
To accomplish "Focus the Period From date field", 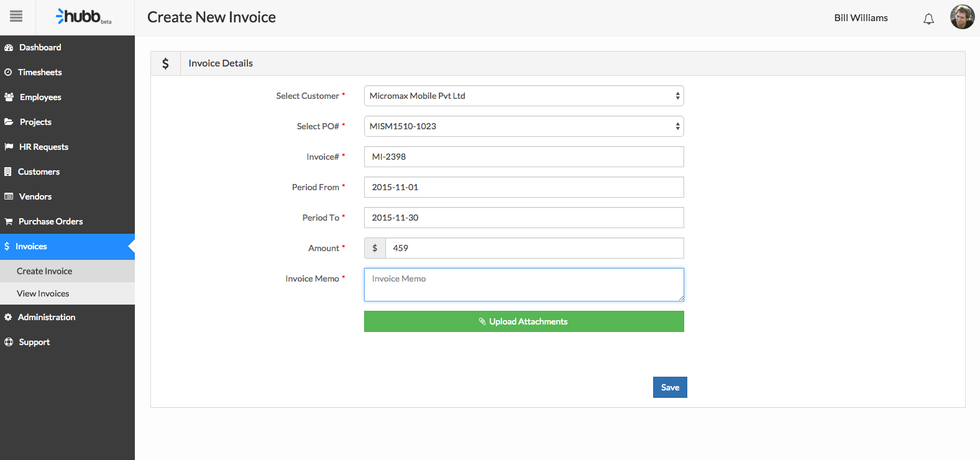I will tap(523, 187).
